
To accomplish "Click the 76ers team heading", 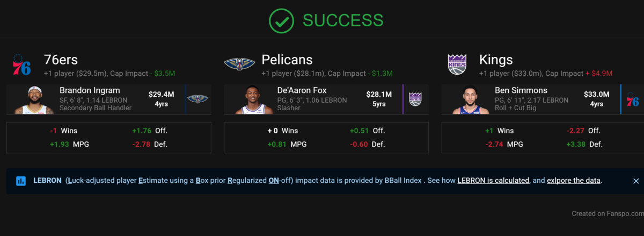I will 61,60.
